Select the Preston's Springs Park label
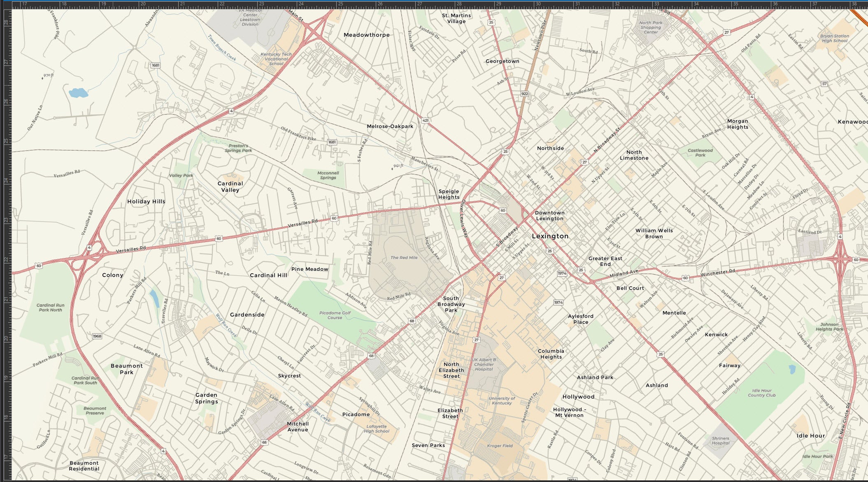 [x=238, y=148]
